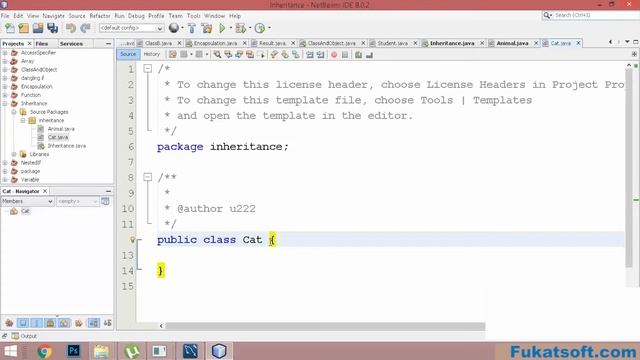Click the Last Edit icon in editor toolbar
640x360 pixels.
point(173,54)
